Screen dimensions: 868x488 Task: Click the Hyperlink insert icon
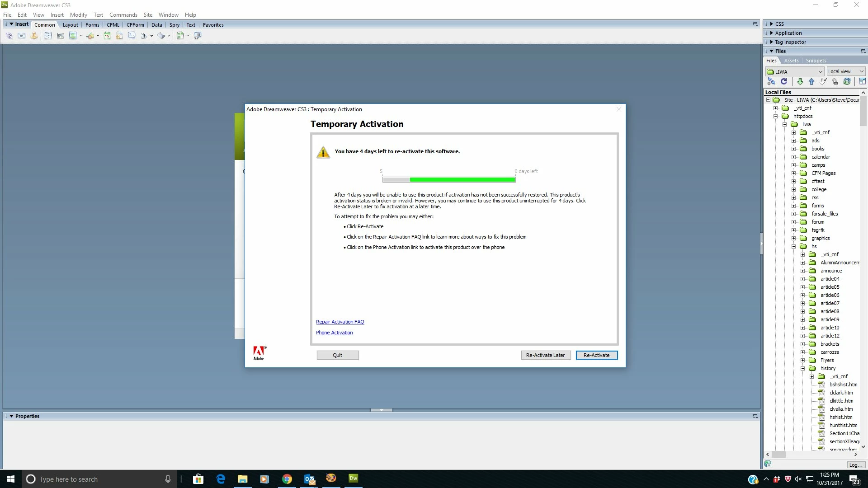pos(9,36)
